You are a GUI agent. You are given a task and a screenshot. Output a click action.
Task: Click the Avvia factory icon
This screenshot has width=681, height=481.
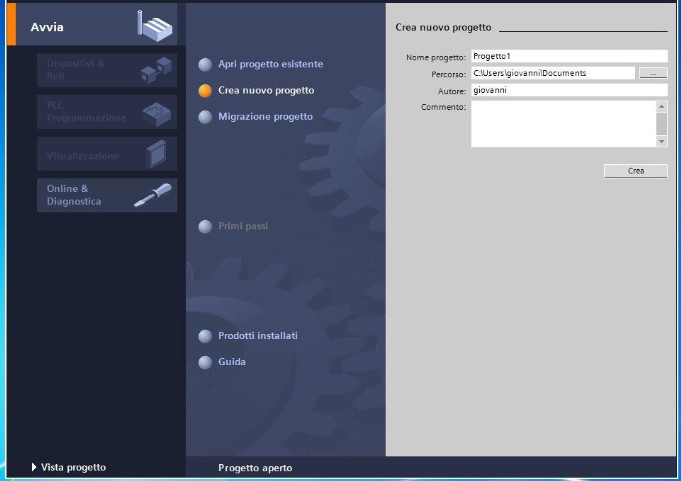pyautogui.click(x=155, y=26)
